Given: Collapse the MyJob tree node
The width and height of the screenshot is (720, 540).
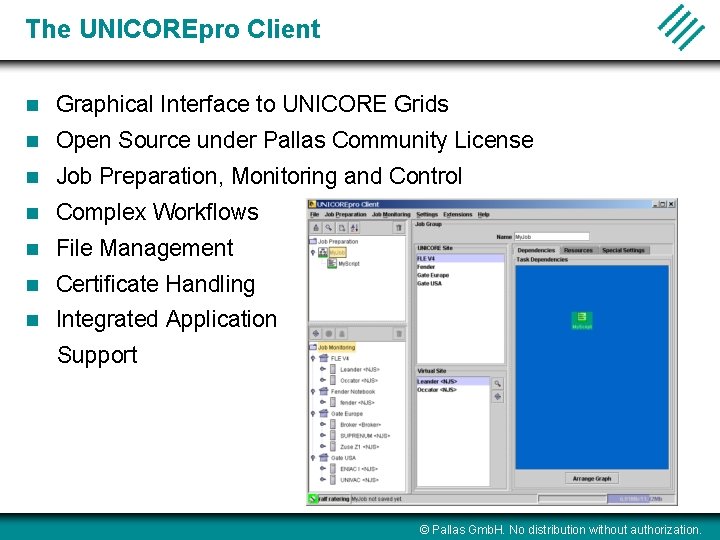Looking at the screenshot, I should pos(313,253).
